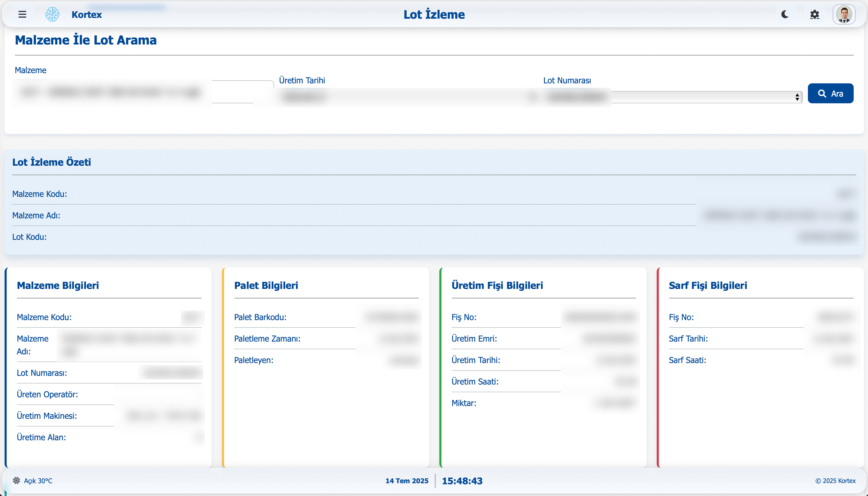Open settings via the gear icon

click(x=815, y=14)
